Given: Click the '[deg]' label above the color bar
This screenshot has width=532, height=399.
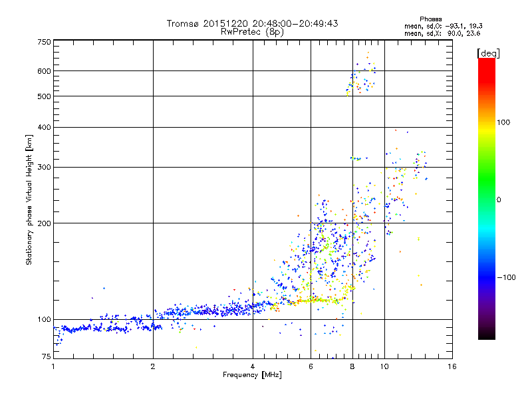Looking at the screenshot, I should point(488,53).
